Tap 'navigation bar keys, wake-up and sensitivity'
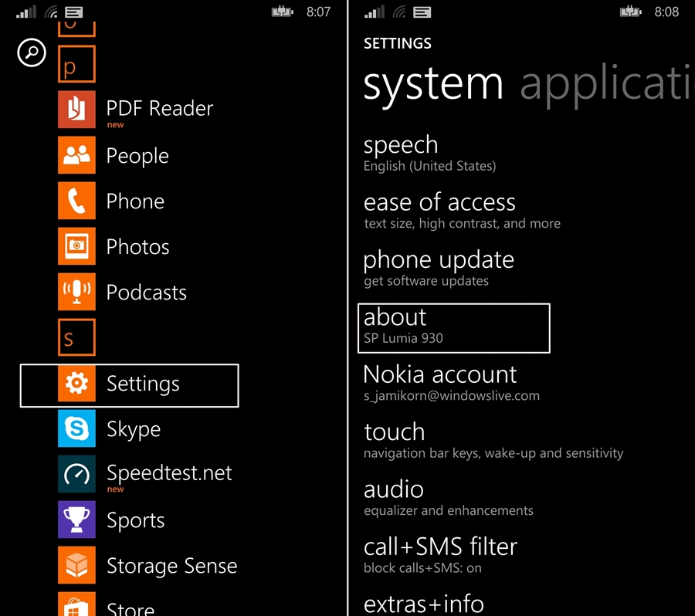The width and height of the screenshot is (695, 616). coord(493,453)
